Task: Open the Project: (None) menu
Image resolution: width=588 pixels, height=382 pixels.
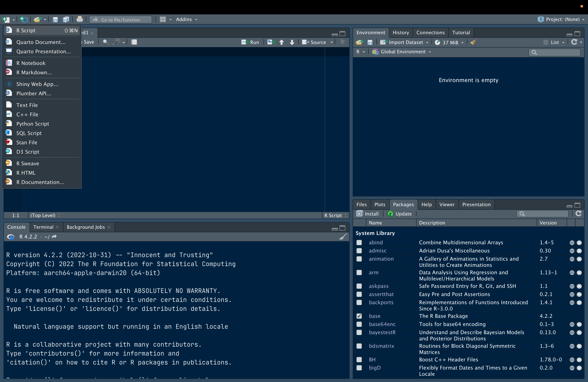Action: (x=562, y=19)
